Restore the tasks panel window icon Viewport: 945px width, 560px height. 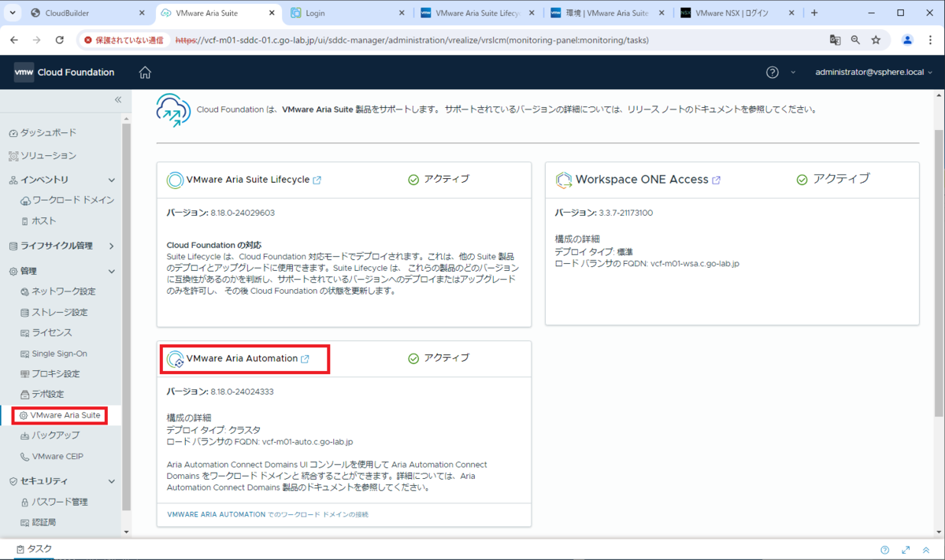click(x=925, y=550)
